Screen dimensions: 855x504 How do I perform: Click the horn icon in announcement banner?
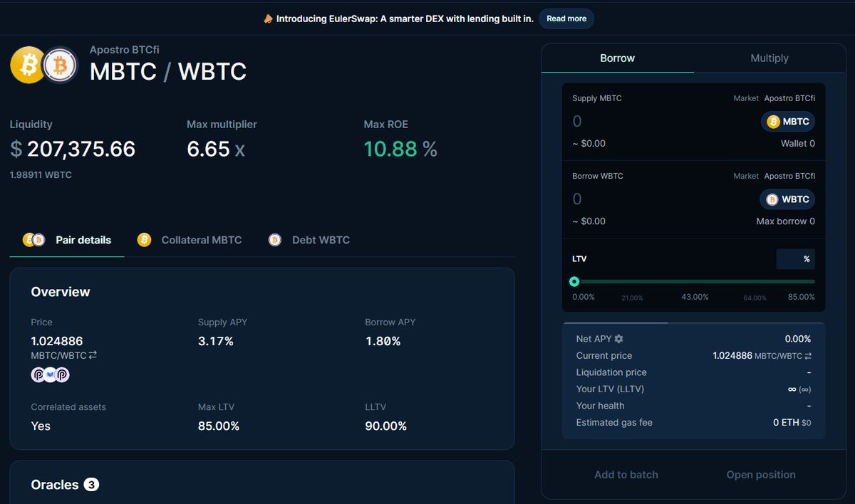(x=268, y=19)
